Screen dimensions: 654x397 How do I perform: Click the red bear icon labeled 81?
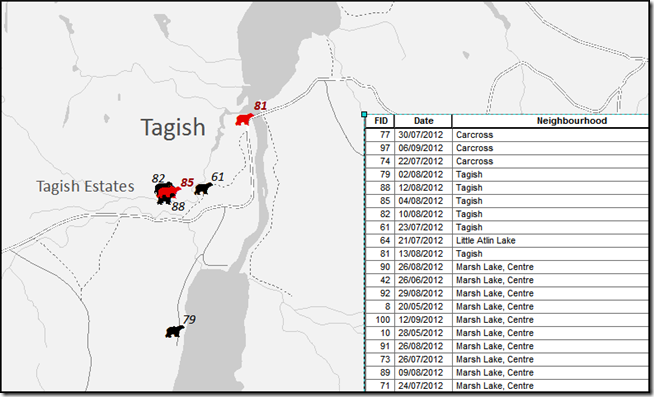[x=244, y=119]
